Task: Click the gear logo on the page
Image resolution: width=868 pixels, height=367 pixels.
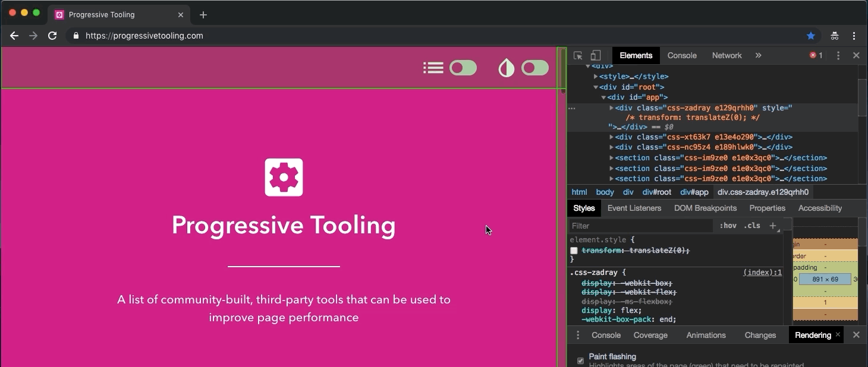Action: pyautogui.click(x=284, y=177)
